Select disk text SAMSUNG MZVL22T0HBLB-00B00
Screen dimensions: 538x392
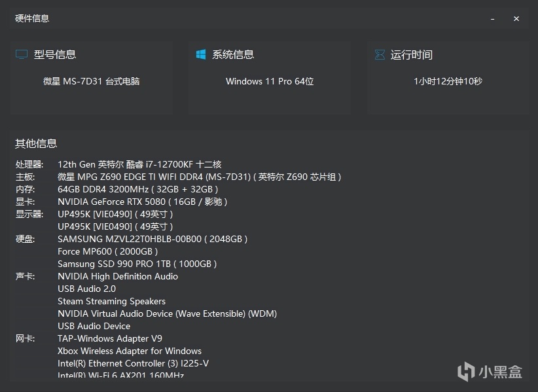(130, 239)
